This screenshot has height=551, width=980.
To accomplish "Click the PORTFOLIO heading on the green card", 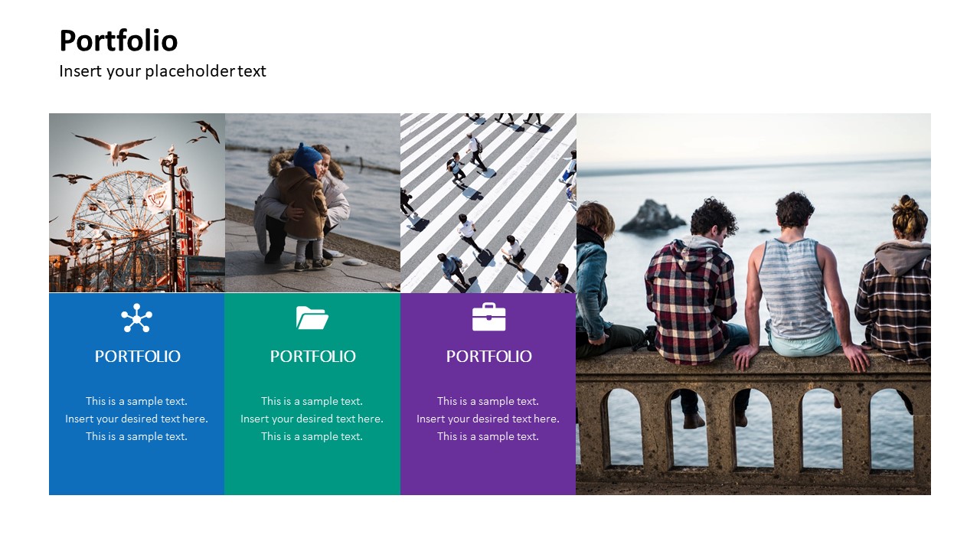I will (312, 356).
